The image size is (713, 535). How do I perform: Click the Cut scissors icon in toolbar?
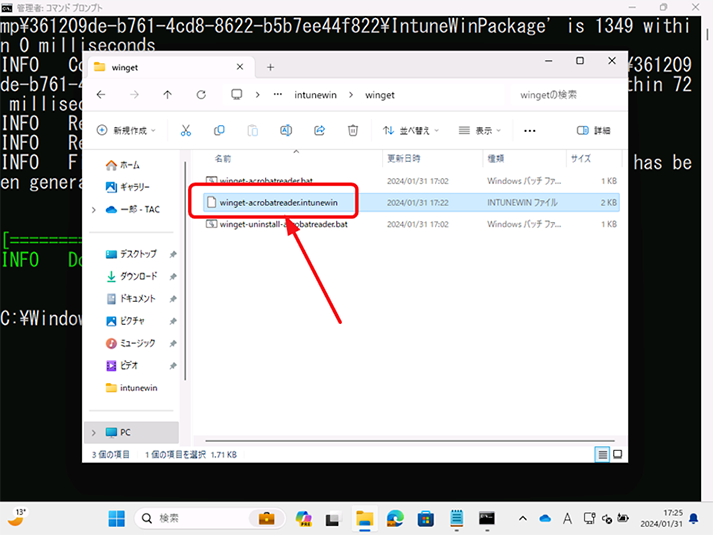coord(186,131)
